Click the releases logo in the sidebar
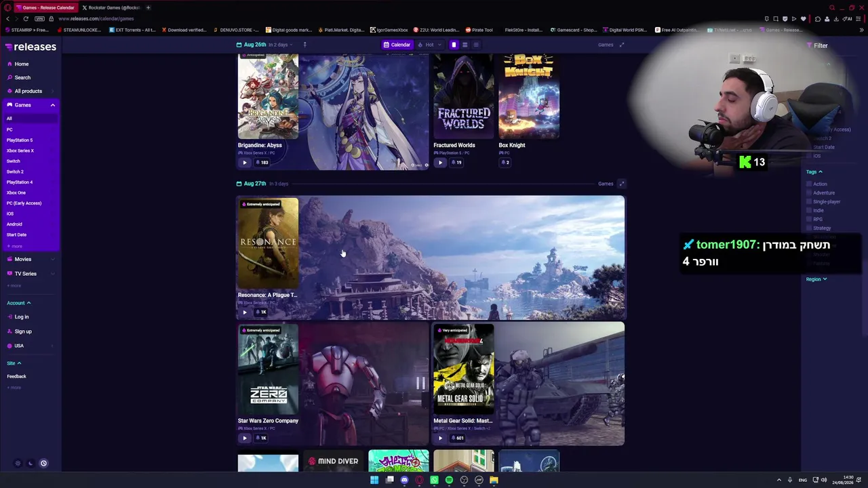Screen dimensions: 868x488 click(x=31, y=47)
